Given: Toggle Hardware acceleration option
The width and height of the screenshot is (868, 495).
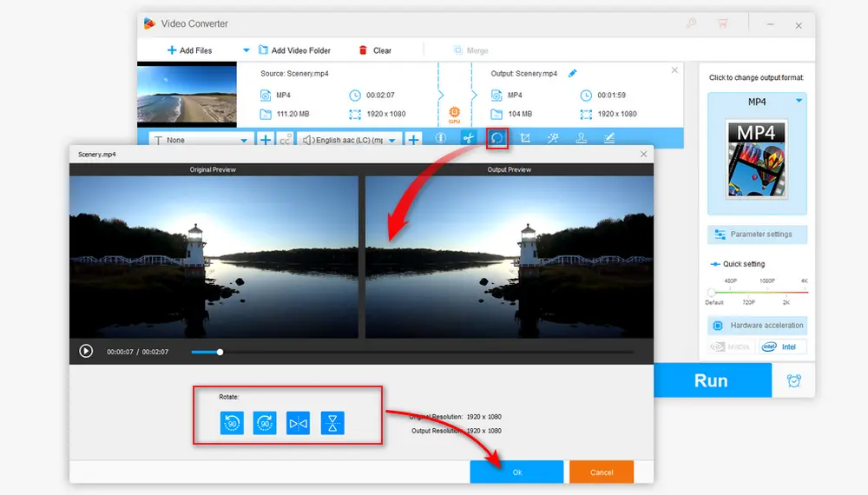Looking at the screenshot, I should pyautogui.click(x=758, y=326).
